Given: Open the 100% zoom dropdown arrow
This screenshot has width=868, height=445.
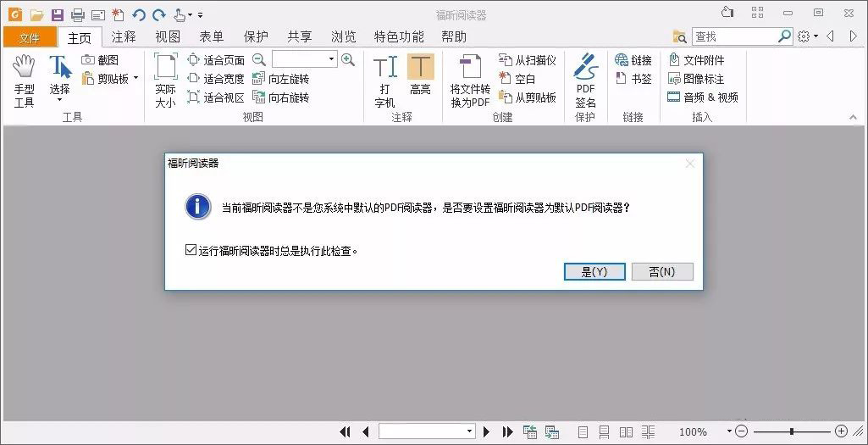Looking at the screenshot, I should pos(729,431).
